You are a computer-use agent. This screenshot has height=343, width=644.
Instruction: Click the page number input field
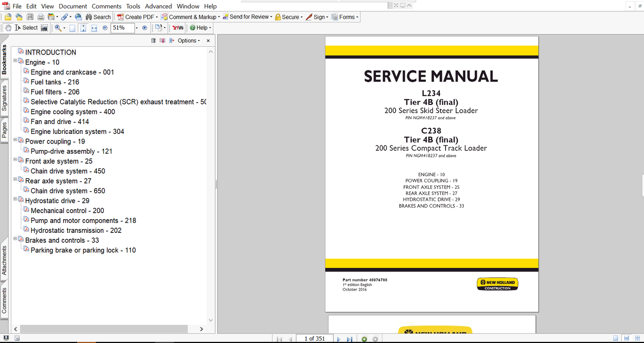point(314,339)
